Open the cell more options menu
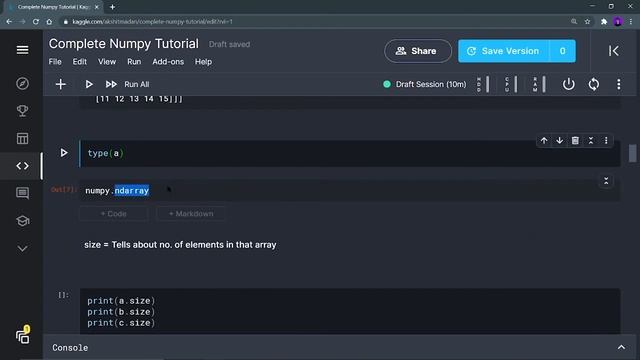The width and height of the screenshot is (640, 360). coord(606,140)
